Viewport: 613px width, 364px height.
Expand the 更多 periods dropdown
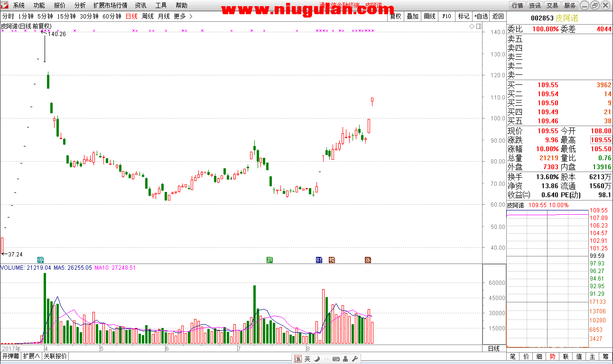pos(183,16)
